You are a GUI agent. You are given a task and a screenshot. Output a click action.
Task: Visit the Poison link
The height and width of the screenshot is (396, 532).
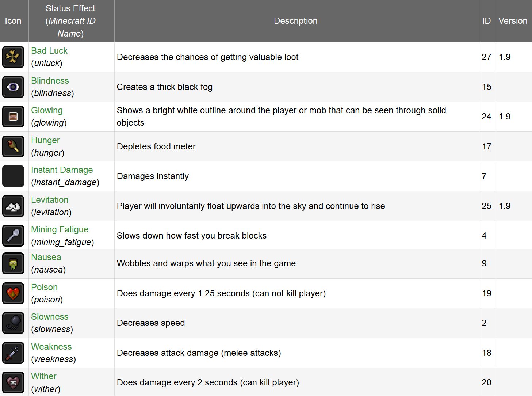click(x=45, y=287)
